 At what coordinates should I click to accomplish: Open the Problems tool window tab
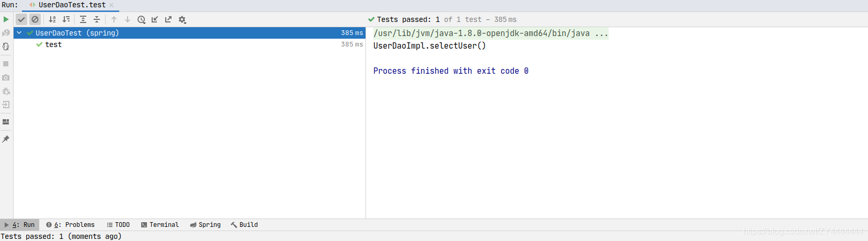(71, 225)
